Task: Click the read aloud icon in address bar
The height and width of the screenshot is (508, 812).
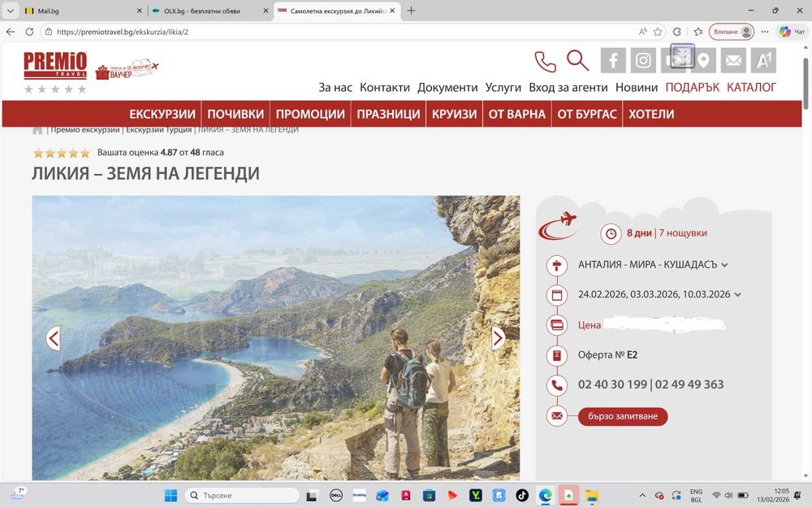Action: (x=642, y=32)
